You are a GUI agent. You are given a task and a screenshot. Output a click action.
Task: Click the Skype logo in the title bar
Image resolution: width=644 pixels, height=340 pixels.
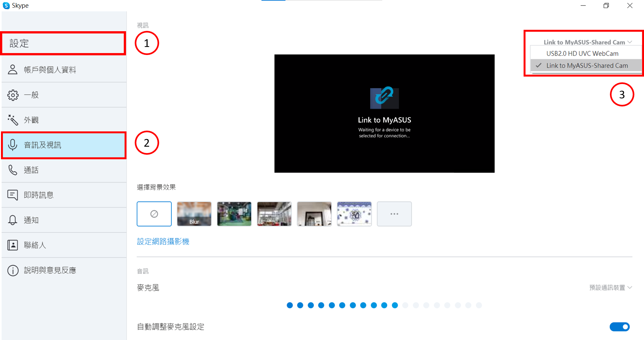pyautogui.click(x=6, y=5)
